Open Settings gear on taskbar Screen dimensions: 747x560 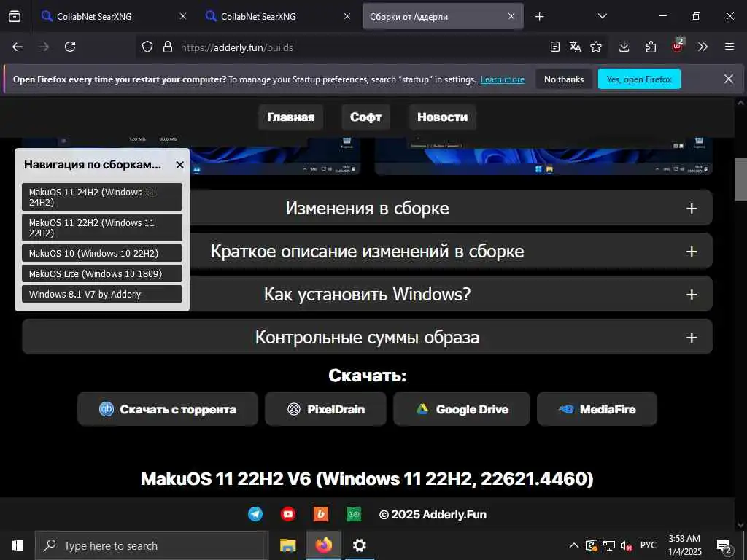359,545
